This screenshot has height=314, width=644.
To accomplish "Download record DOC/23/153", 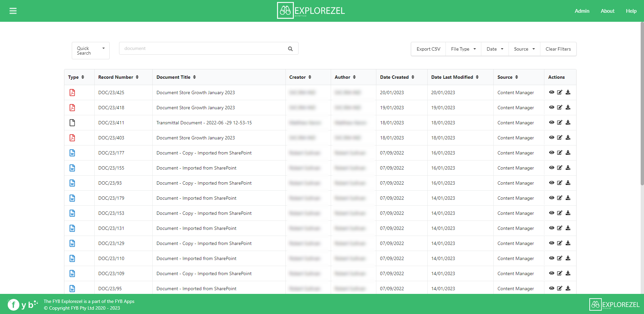I will click(x=568, y=213).
